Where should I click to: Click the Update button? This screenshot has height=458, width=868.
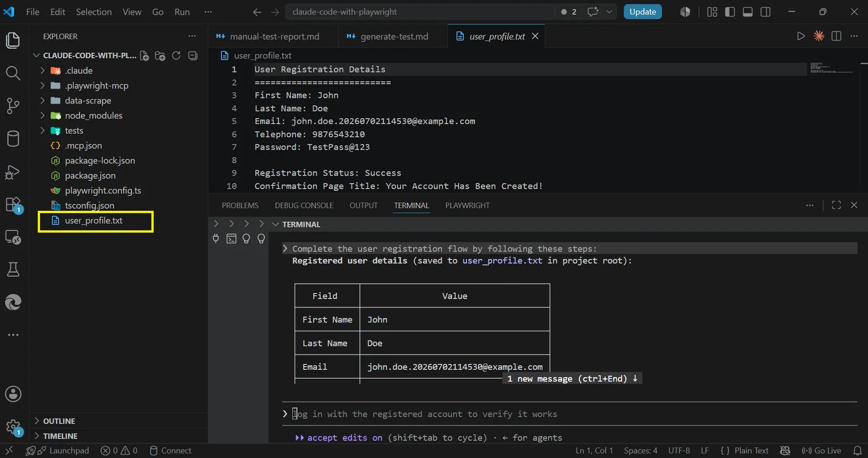643,12
